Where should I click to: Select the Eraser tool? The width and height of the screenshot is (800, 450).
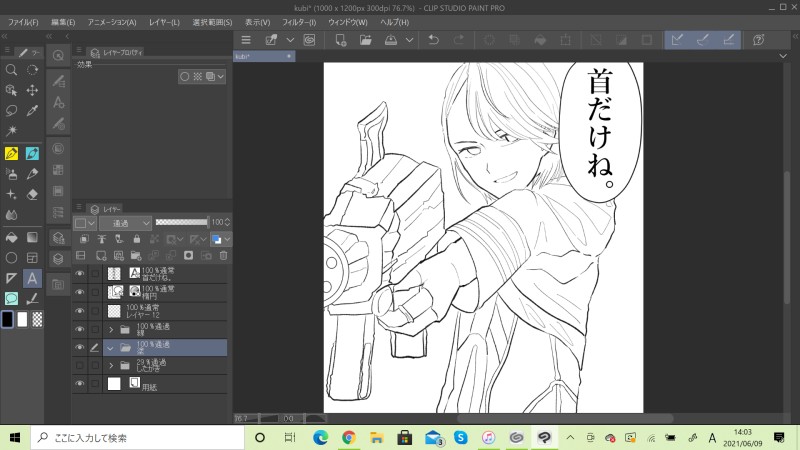coord(32,194)
